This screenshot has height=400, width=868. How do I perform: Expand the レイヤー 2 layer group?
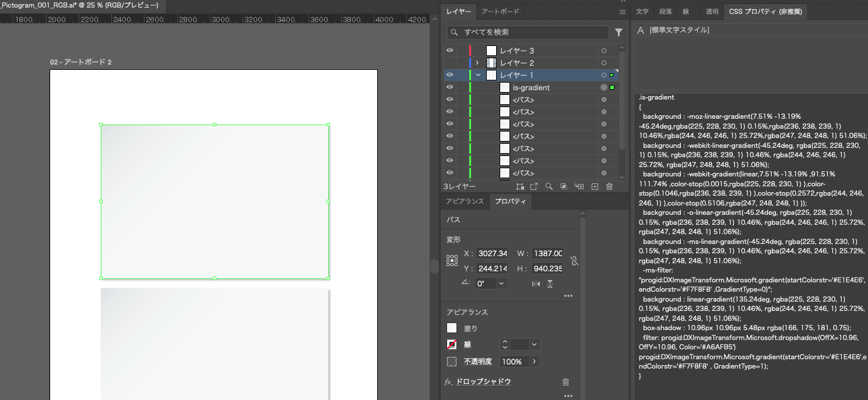pyautogui.click(x=477, y=63)
